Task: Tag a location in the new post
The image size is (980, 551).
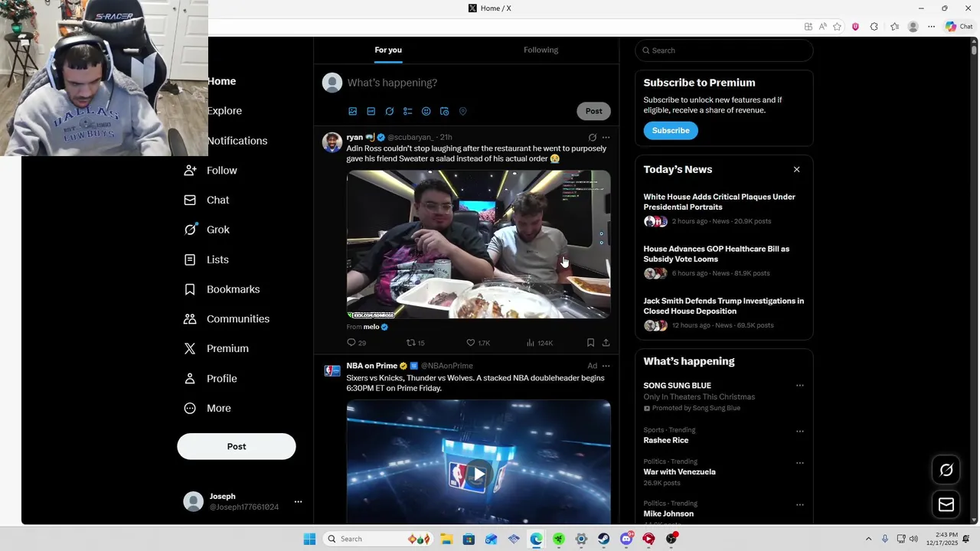Action: coord(463,111)
